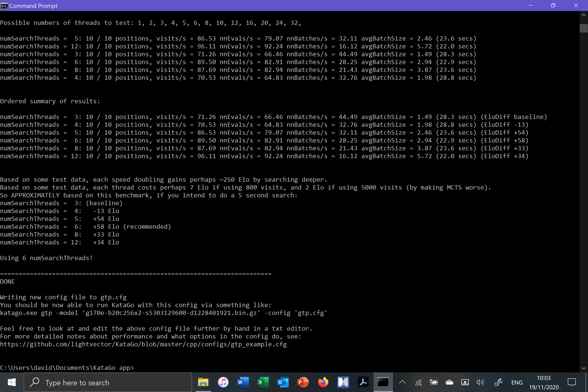Click the Command Prompt title bar icon
The image size is (588, 392).
[4, 5]
